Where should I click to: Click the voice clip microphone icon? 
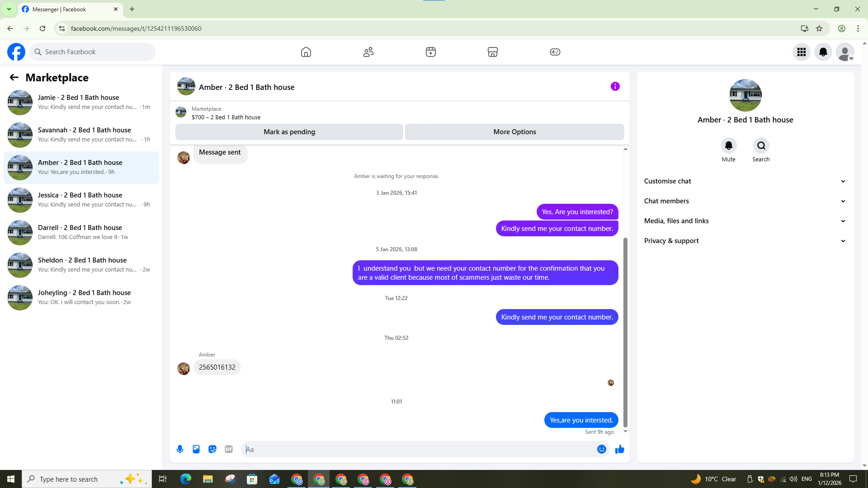pyautogui.click(x=180, y=449)
